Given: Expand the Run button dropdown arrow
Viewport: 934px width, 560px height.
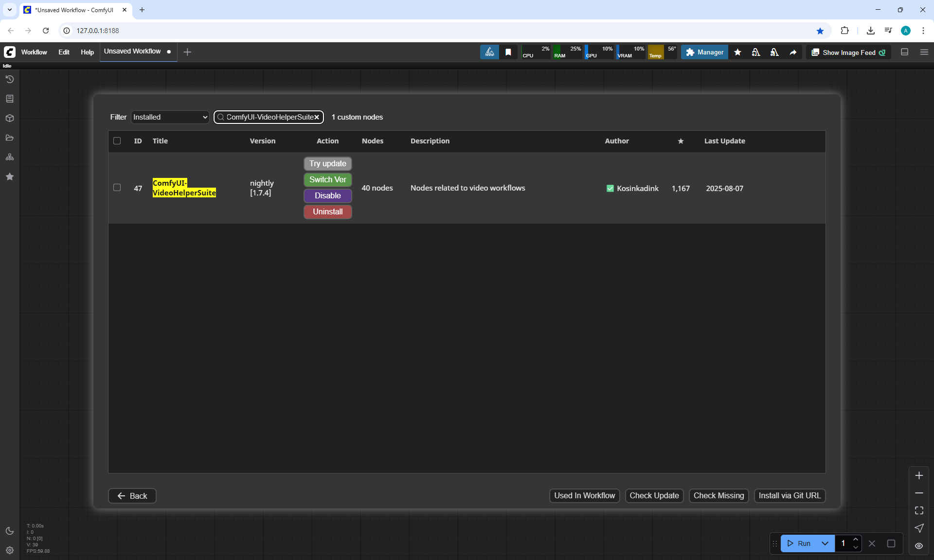Looking at the screenshot, I should click(825, 543).
